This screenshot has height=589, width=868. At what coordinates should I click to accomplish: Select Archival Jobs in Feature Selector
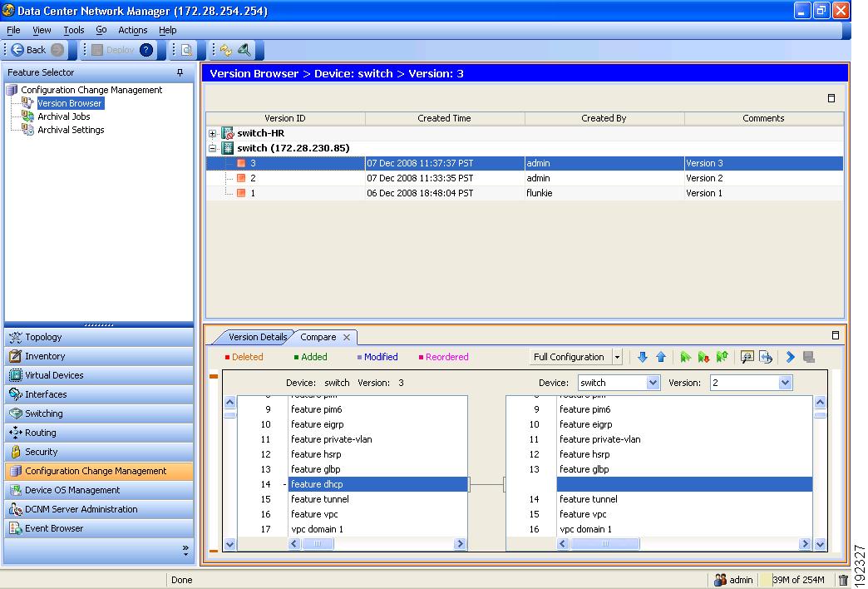click(x=63, y=116)
